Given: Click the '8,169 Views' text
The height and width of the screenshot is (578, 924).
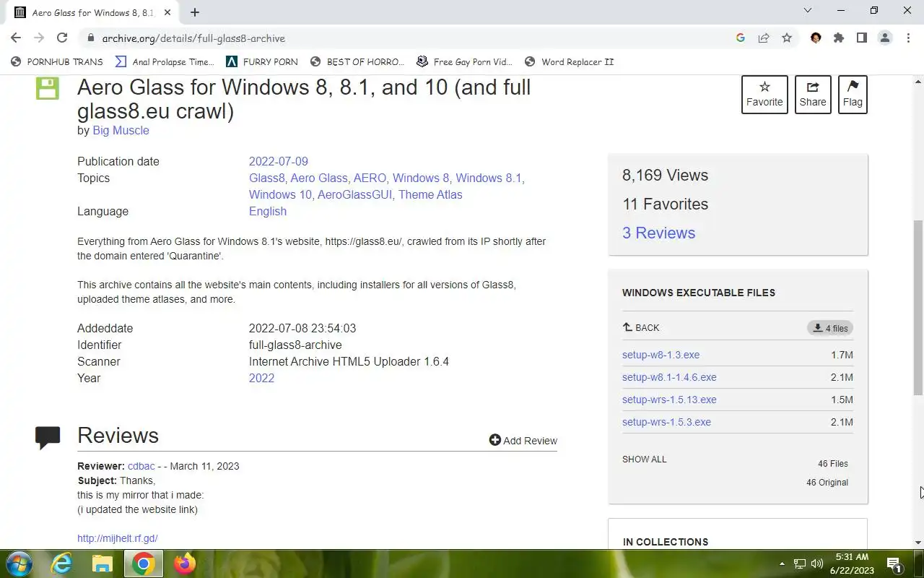Looking at the screenshot, I should click(665, 175).
